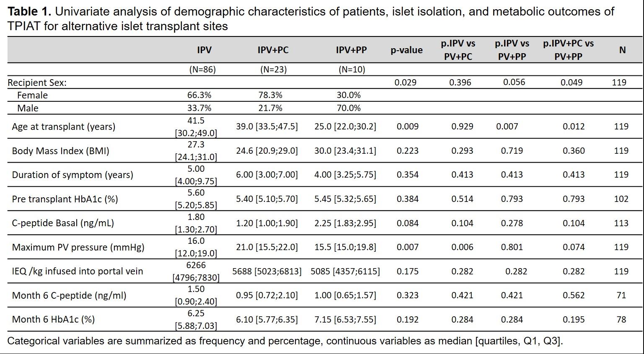
Task: Click the categorical variables footnote text
Action: [x=285, y=341]
